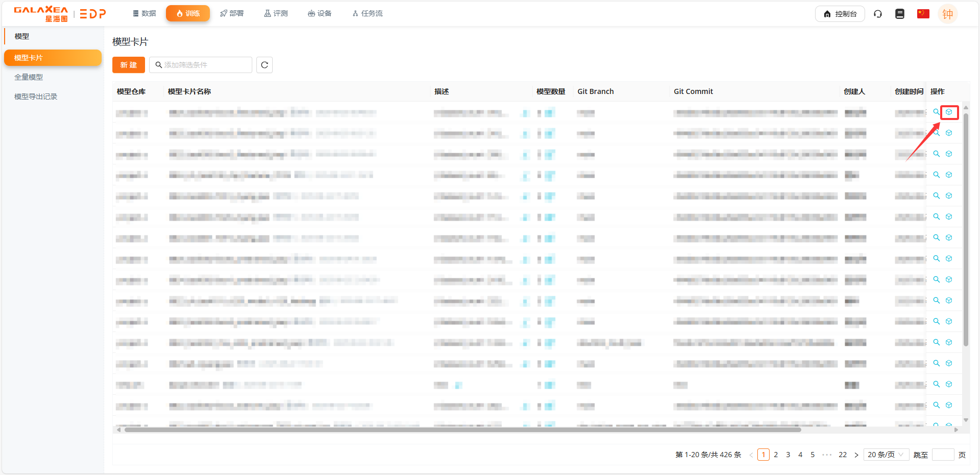980x475 pixels.
Task: Select 全量模型 in the sidebar
Action: coord(29,77)
